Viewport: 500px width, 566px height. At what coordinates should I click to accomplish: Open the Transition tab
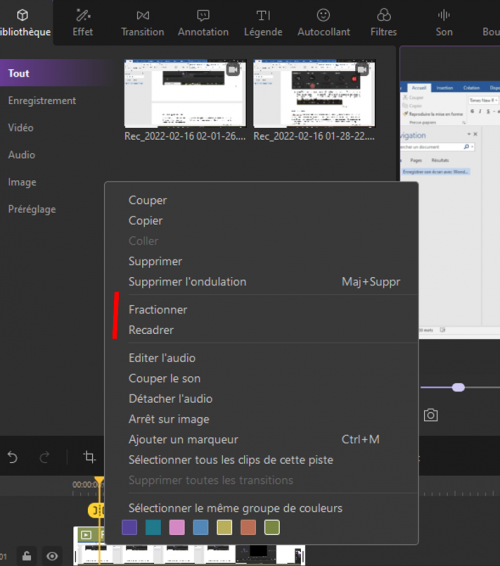pos(143,23)
